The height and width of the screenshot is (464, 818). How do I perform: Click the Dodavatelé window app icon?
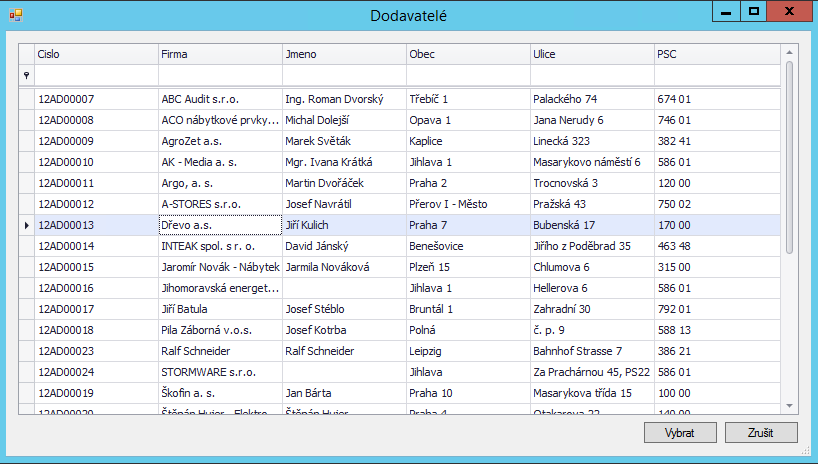tap(16, 15)
